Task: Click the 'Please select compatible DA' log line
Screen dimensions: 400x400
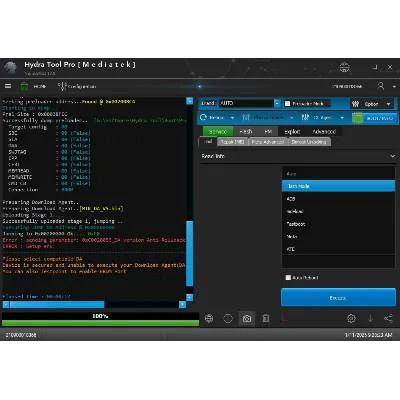Action: (42, 259)
